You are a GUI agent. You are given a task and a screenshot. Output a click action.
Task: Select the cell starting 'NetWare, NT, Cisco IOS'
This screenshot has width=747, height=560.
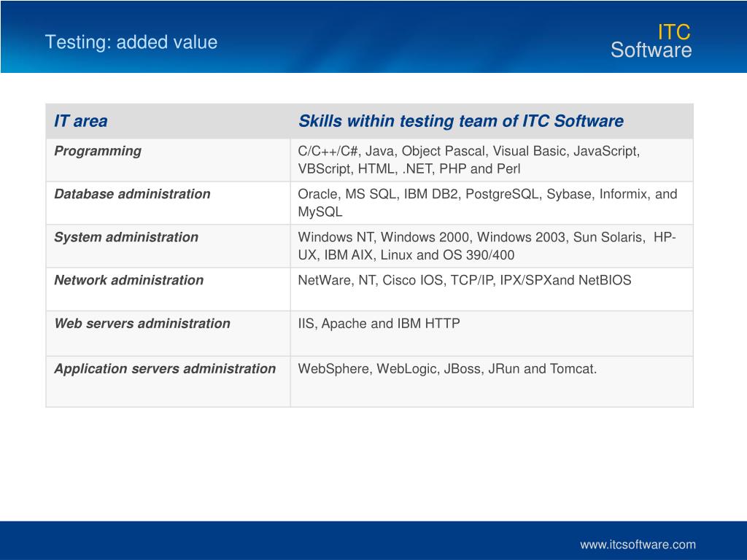pos(492,289)
